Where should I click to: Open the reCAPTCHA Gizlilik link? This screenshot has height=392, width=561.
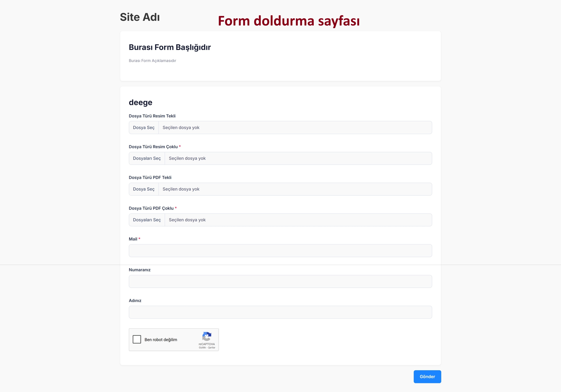(x=202, y=348)
